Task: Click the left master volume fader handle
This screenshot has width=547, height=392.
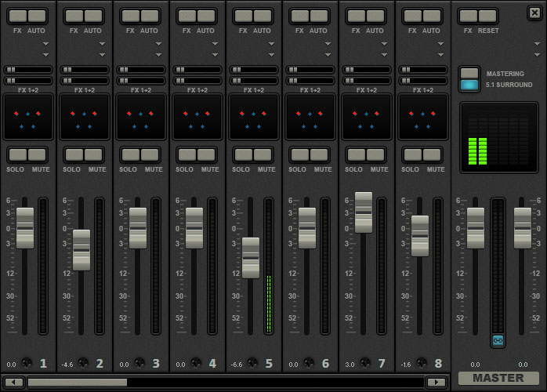Action: coord(476,228)
